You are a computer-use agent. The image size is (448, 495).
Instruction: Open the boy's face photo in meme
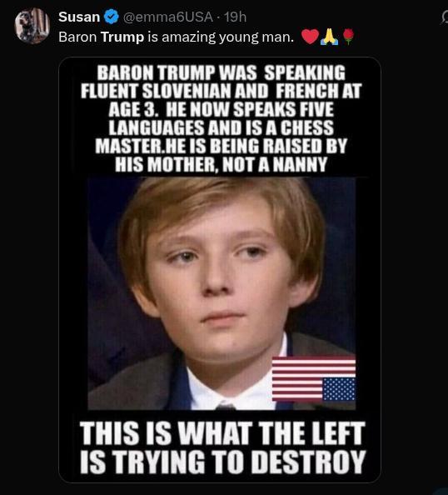click(x=222, y=293)
